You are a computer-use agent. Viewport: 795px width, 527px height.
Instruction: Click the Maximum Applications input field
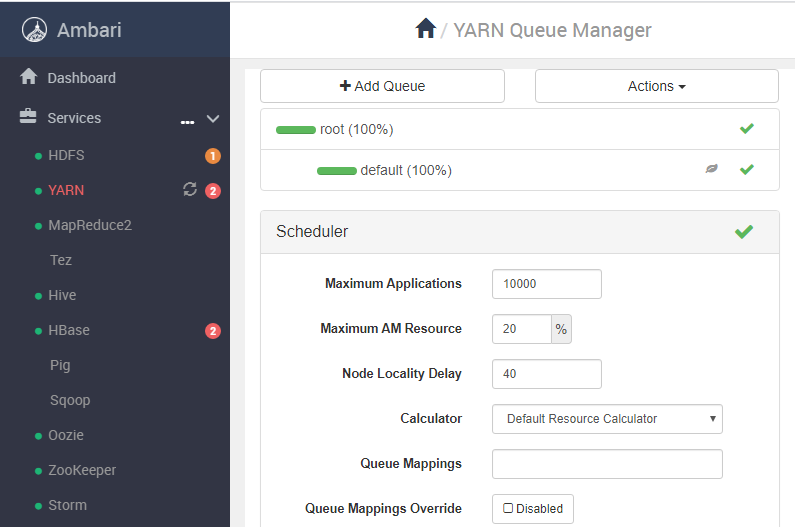click(x=547, y=284)
